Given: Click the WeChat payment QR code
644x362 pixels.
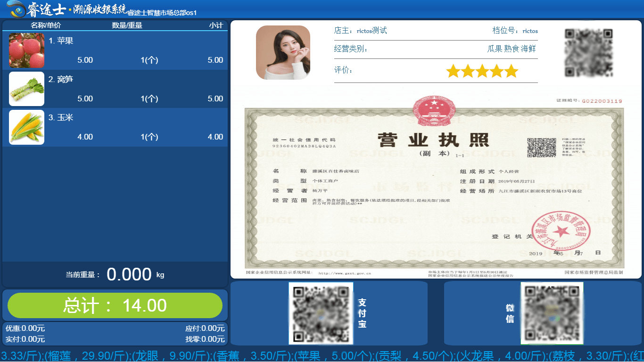Looking at the screenshot, I should pyautogui.click(x=552, y=313).
